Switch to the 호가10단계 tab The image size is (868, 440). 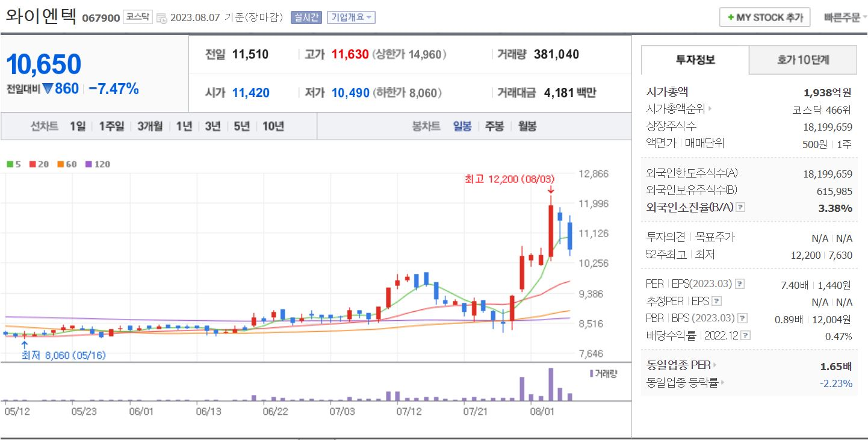(x=803, y=60)
